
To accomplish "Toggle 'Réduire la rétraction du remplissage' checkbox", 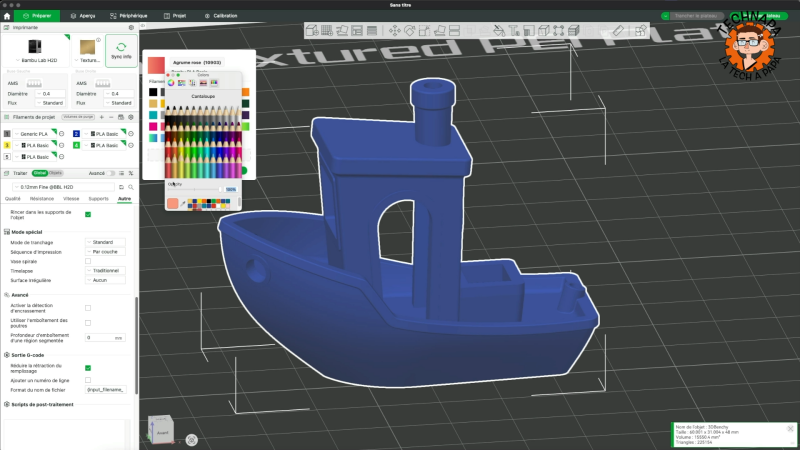I will [x=88, y=368].
